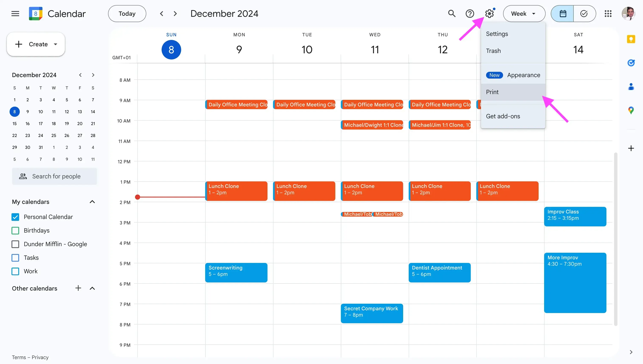The width and height of the screenshot is (643, 364).
Task: Select the Tasks view in the toggle
Action: click(x=584, y=14)
